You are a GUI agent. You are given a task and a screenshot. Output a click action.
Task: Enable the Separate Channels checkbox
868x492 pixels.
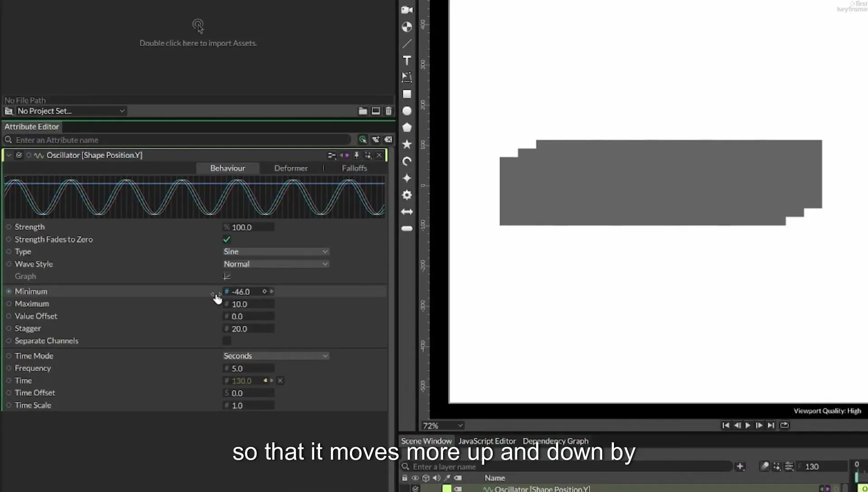point(227,341)
